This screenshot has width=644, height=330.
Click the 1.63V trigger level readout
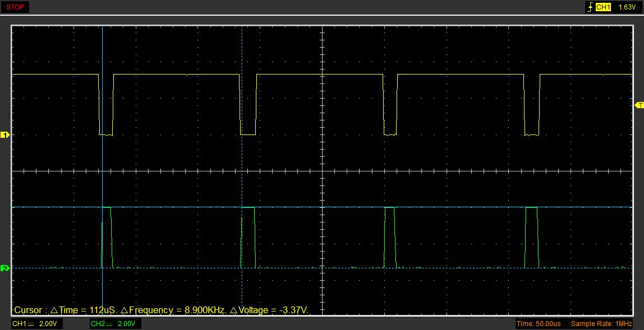(626, 7)
